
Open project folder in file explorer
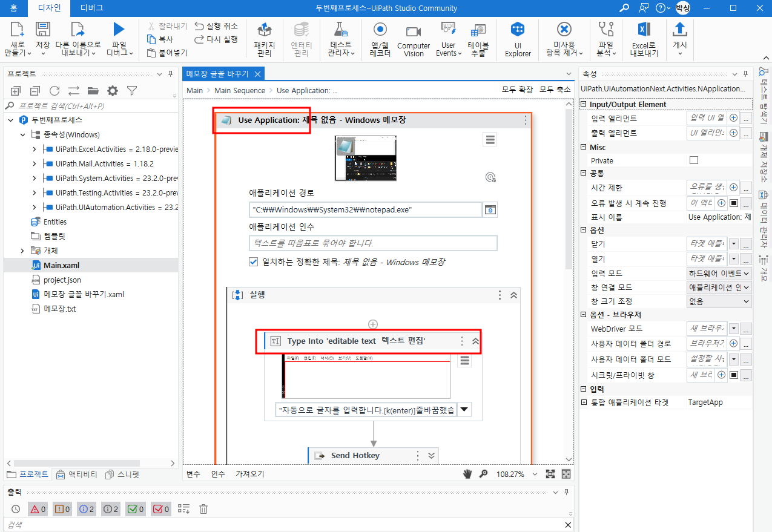coord(93,91)
